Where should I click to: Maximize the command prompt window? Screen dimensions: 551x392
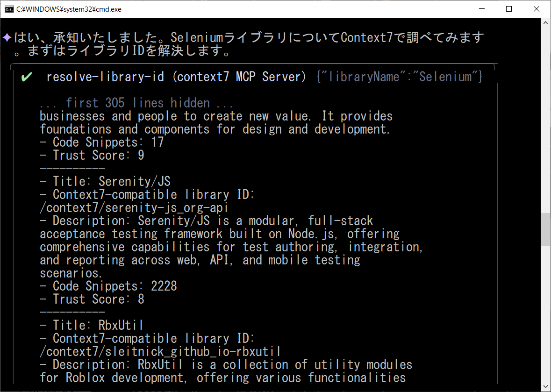tap(509, 9)
